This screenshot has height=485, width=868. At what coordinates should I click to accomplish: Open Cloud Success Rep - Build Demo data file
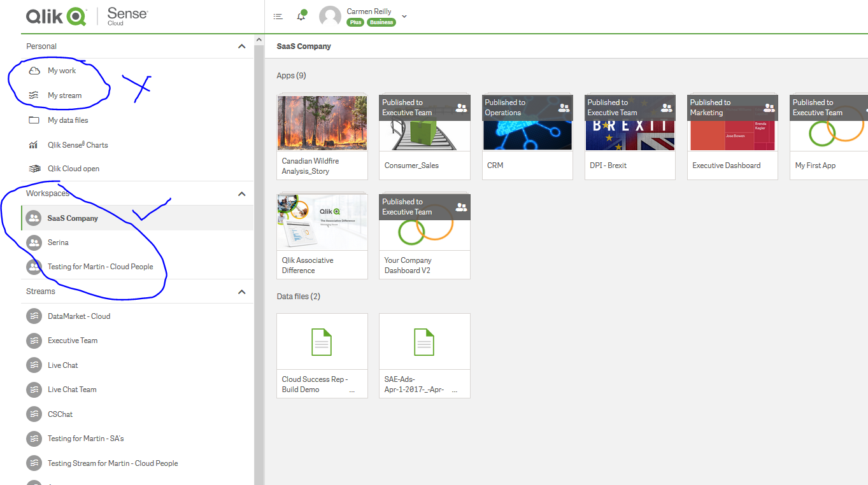point(322,355)
